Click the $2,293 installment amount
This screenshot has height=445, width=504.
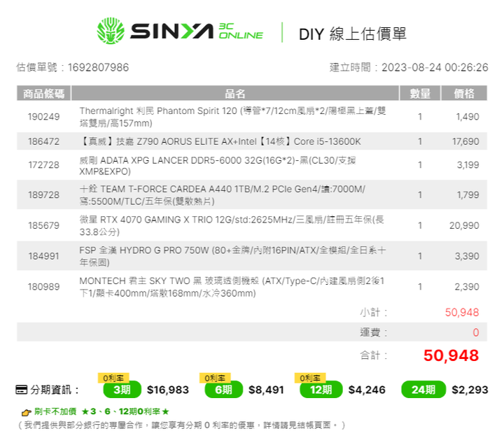(x=470, y=390)
